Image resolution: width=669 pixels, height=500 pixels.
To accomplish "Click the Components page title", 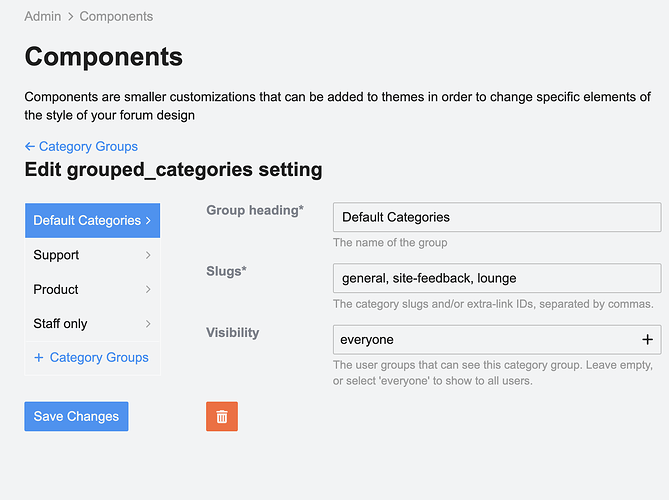I will coord(104,57).
